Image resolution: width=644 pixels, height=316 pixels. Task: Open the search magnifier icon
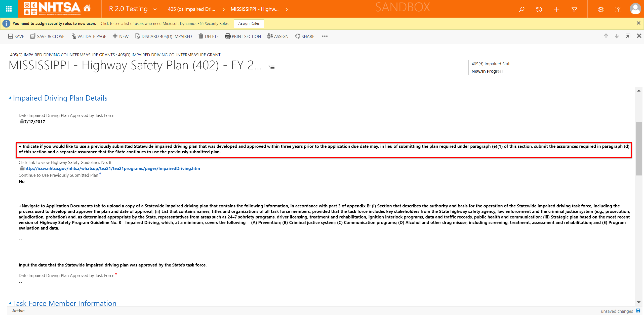click(x=521, y=10)
